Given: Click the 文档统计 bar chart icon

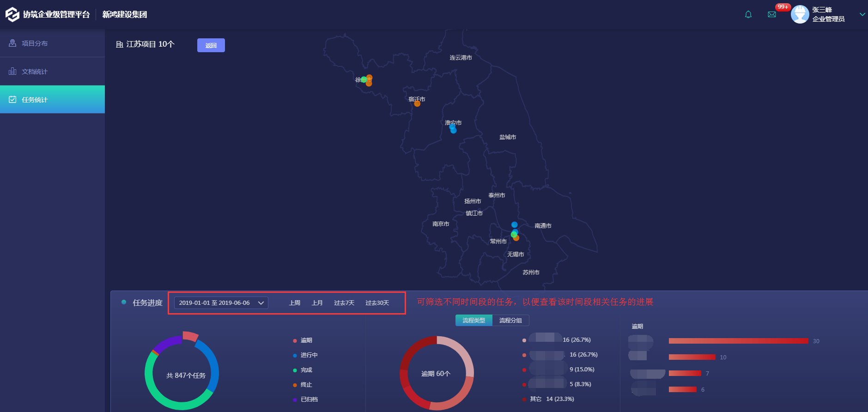Looking at the screenshot, I should [12, 71].
